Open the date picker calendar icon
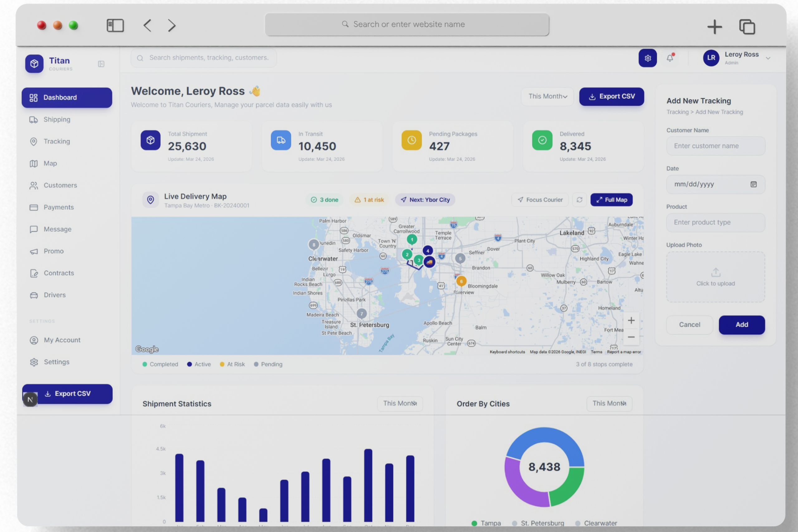 click(x=753, y=184)
